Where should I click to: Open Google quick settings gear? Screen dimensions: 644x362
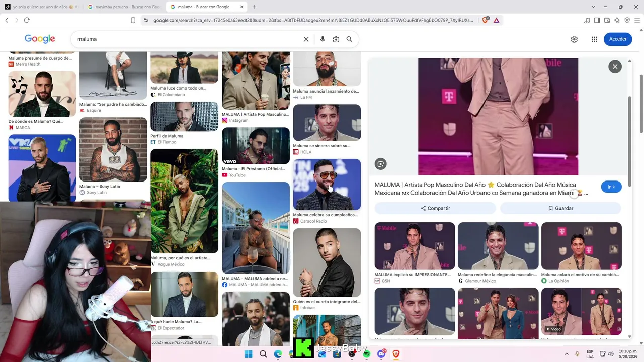(x=574, y=39)
